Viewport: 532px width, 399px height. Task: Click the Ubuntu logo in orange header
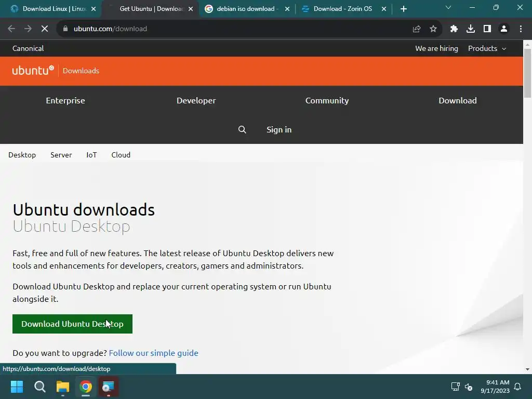tap(33, 70)
